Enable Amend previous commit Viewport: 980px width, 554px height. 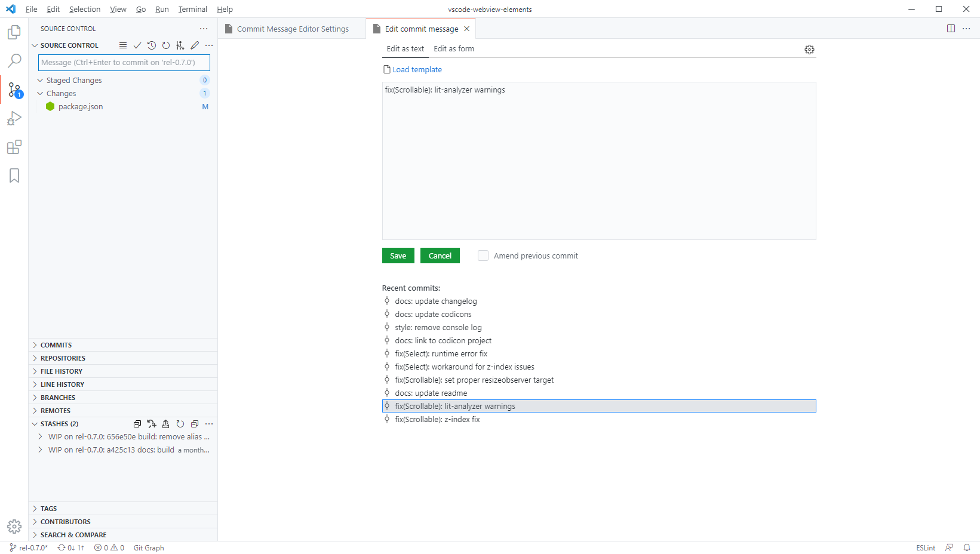[483, 256]
